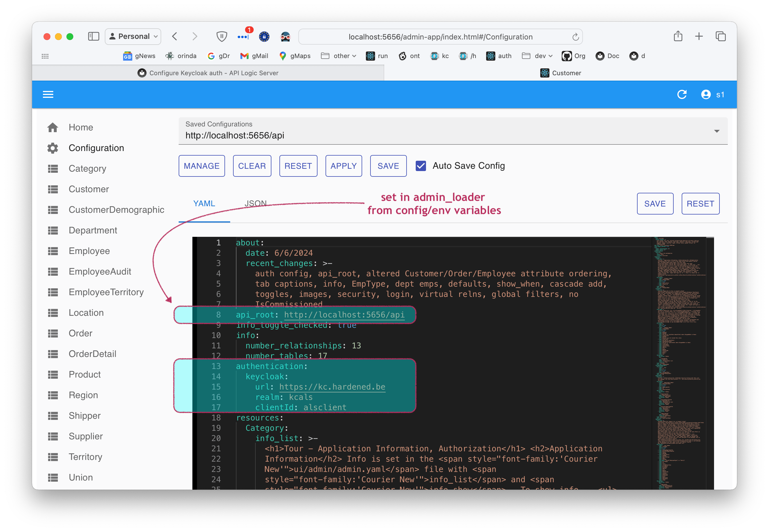Image resolution: width=769 pixels, height=532 pixels.
Task: Click the APPLY button
Action: click(343, 166)
